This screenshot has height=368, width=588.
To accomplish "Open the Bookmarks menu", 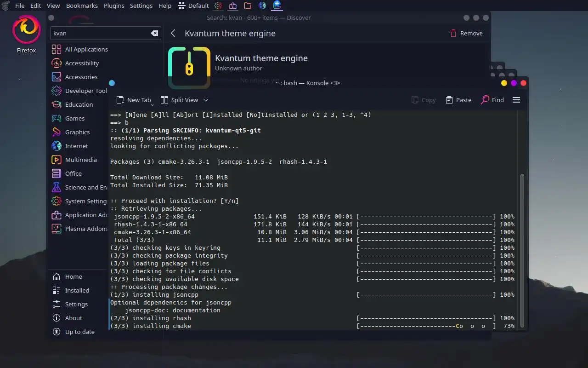I will tap(82, 6).
